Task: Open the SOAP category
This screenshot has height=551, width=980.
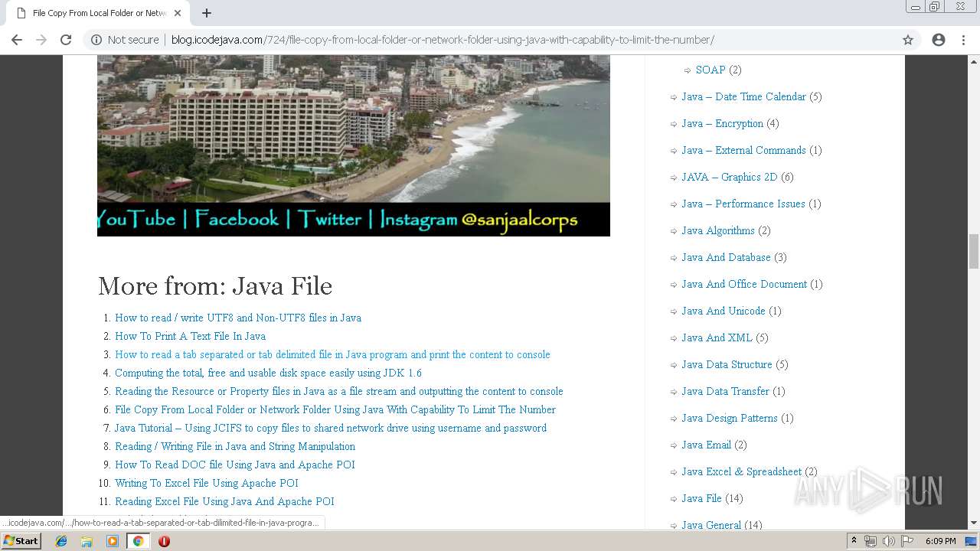Action: [x=710, y=70]
